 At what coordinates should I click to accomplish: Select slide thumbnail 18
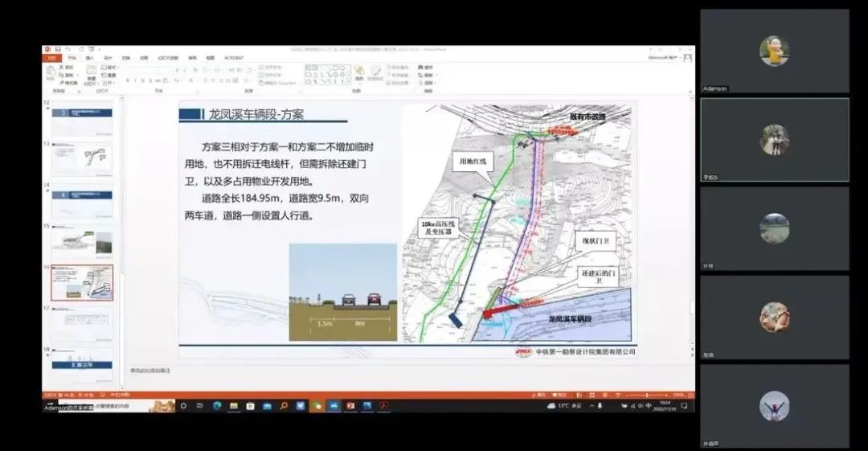82,365
